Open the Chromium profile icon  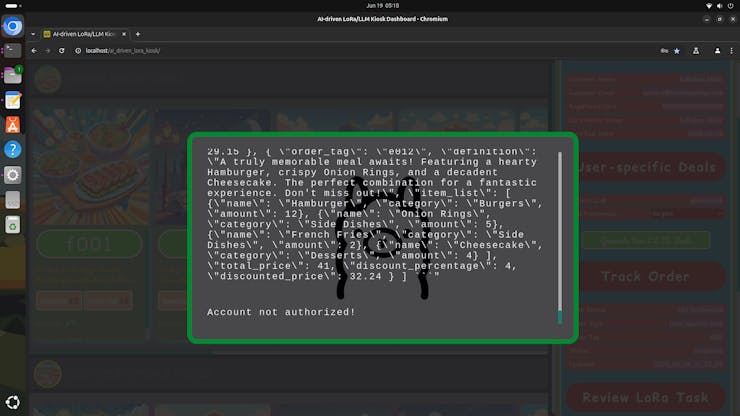pos(717,51)
